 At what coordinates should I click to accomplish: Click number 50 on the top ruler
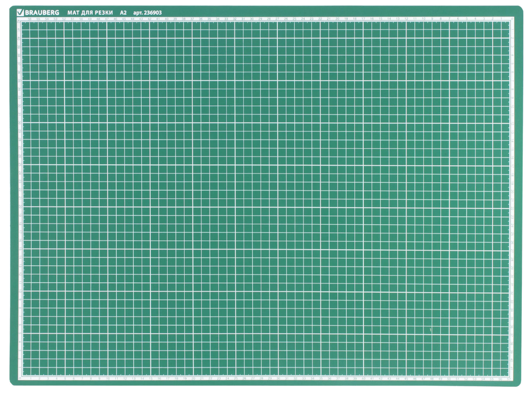pos(81,19)
